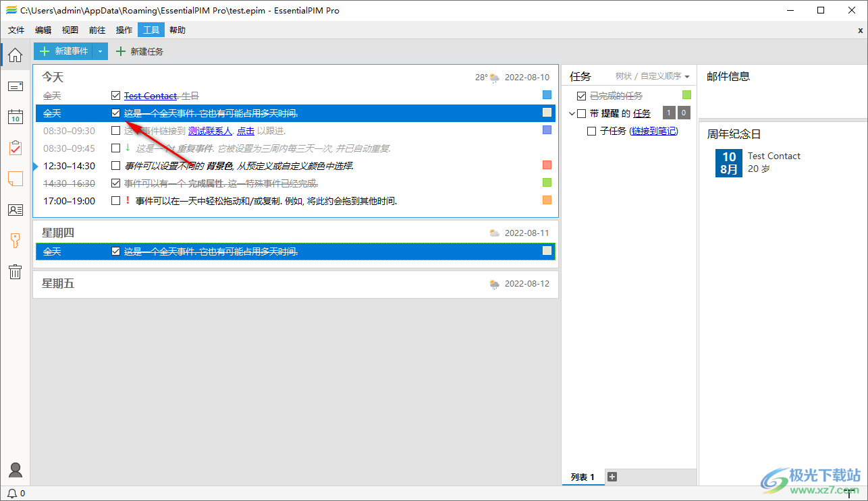Open the 前往 menu
Image resolution: width=868 pixels, height=501 pixels.
click(x=97, y=30)
